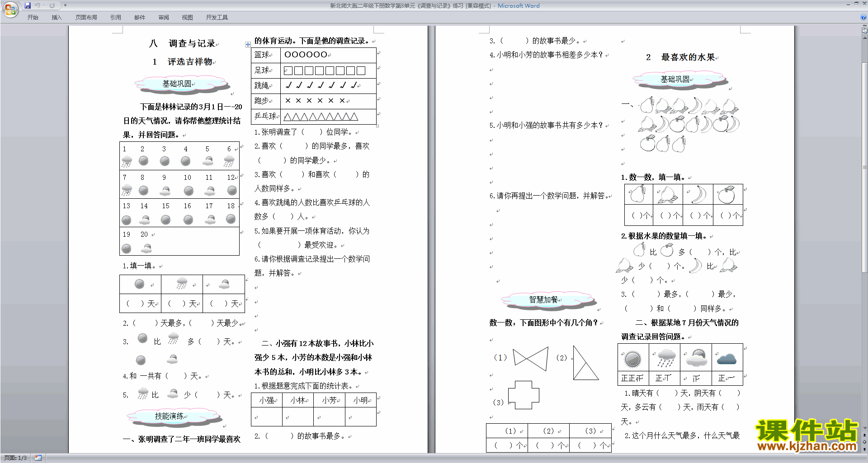Viewport: 868px width, 463px height.
Task: Click the 篮球 table cell
Action: click(266, 55)
